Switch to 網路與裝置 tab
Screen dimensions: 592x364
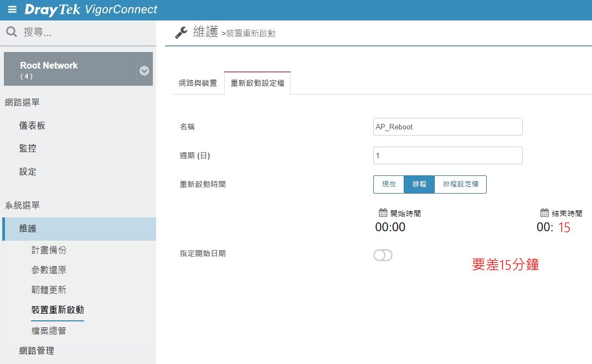[198, 83]
